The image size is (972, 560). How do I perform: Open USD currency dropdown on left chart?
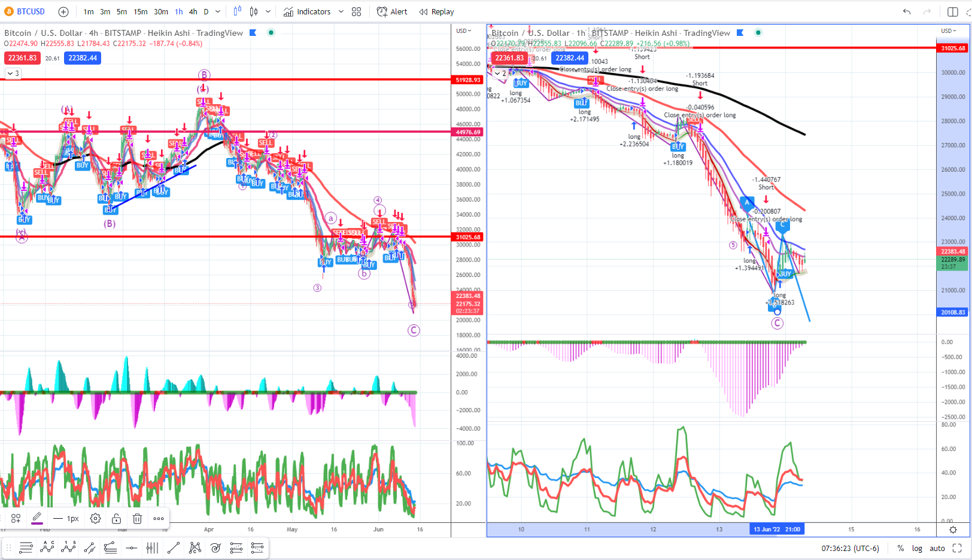click(464, 31)
